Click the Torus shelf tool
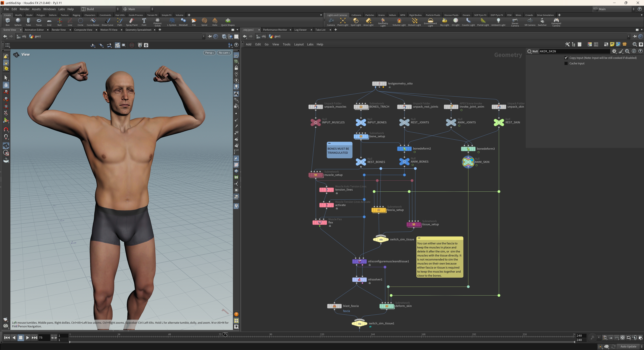 coord(39,21)
